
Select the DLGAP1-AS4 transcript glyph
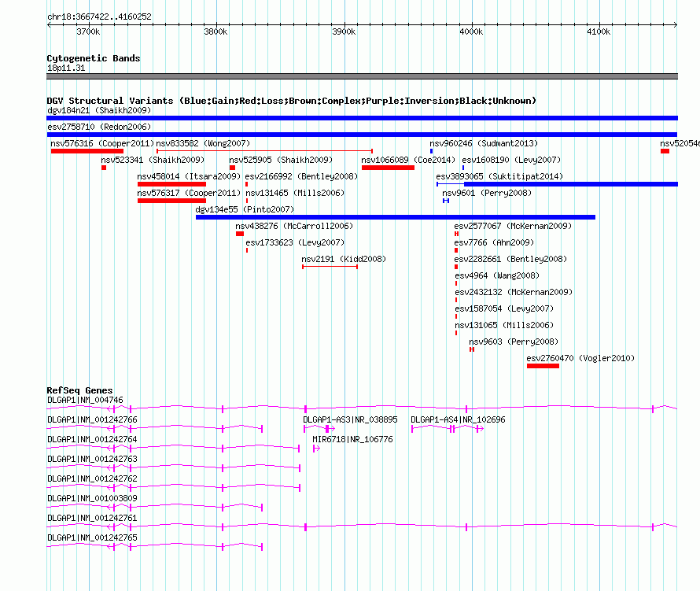[448, 429]
